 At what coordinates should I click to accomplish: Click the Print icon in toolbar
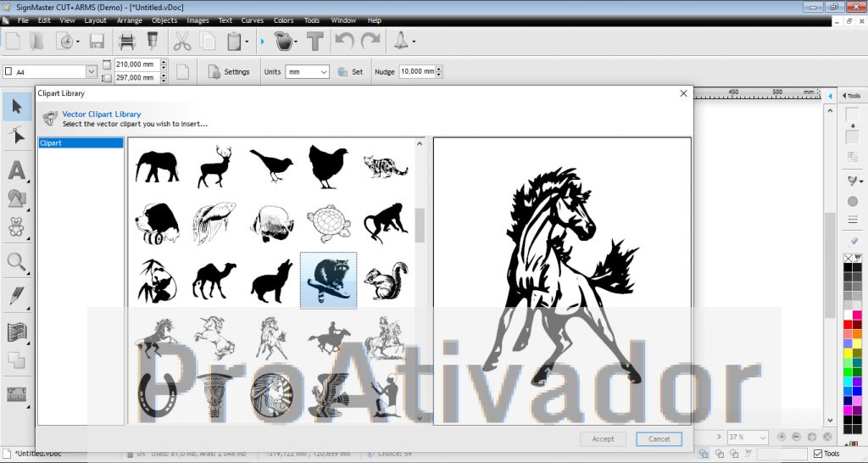pyautogui.click(x=127, y=42)
